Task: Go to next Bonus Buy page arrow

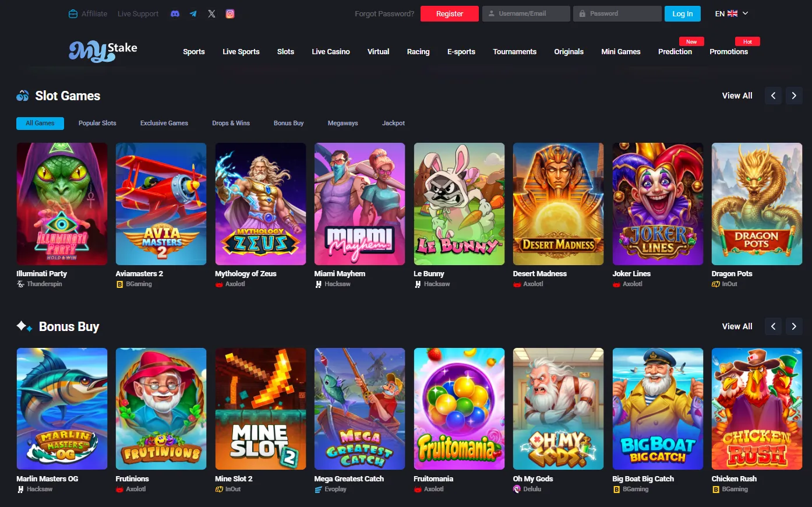Action: 794,326
